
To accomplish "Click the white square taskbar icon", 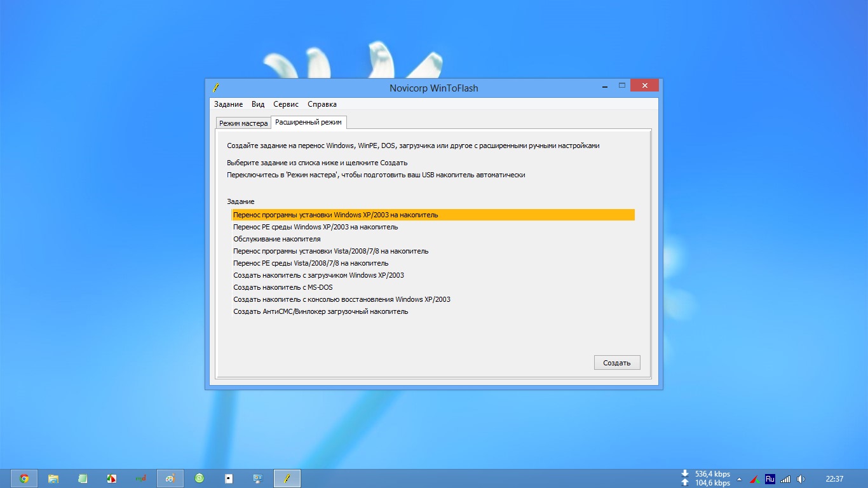I will (x=229, y=478).
